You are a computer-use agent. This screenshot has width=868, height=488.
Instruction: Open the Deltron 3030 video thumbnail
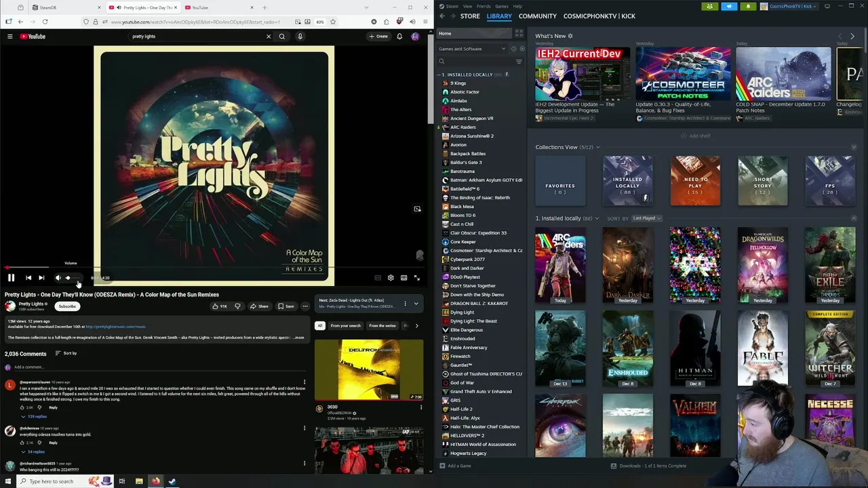pyautogui.click(x=368, y=370)
